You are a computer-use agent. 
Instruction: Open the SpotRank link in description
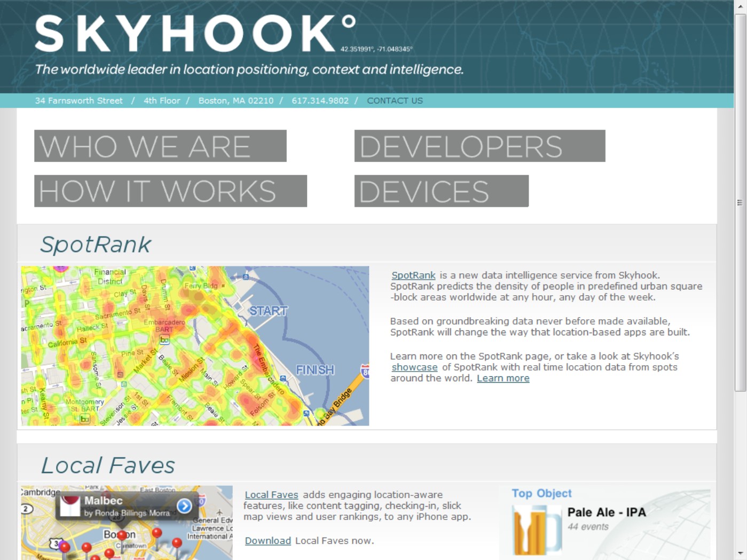pos(413,275)
